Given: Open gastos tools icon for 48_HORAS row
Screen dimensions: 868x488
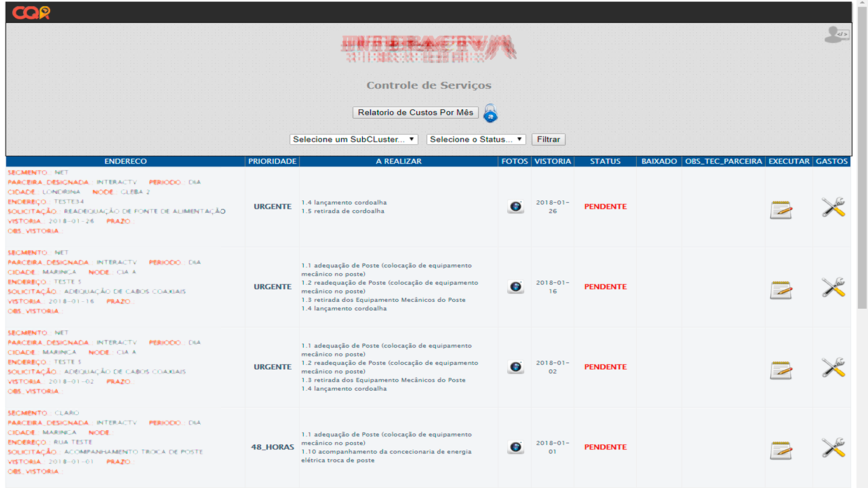Looking at the screenshot, I should pos(832,447).
